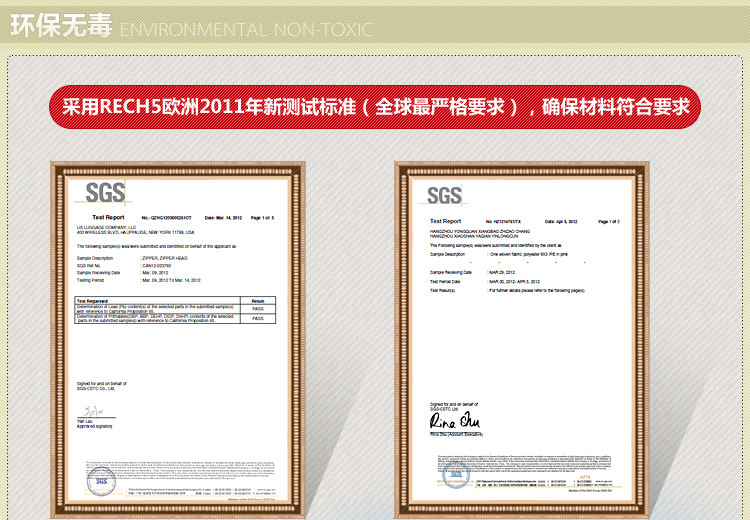The width and height of the screenshot is (750, 520).
Task: Click the red REACH 2011 standard banner
Action: coord(375,107)
